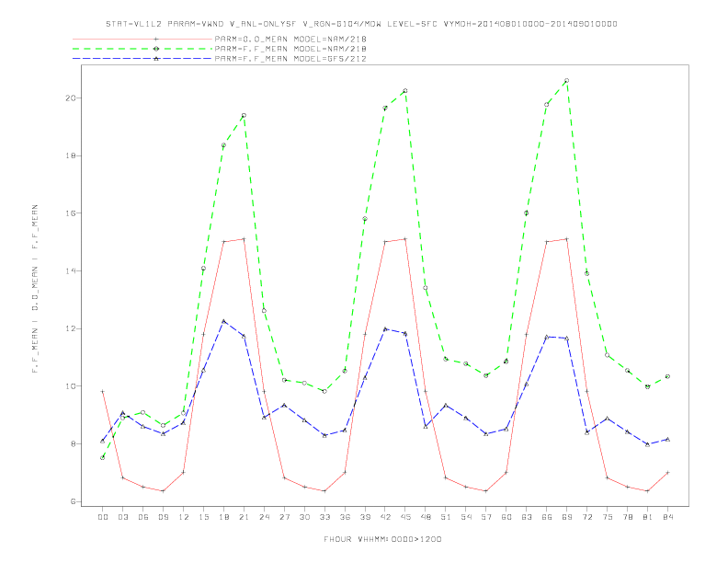
Task: Select legend entry PARM=F.F_MEAN MODEL=GFS/212
Action: point(290,59)
